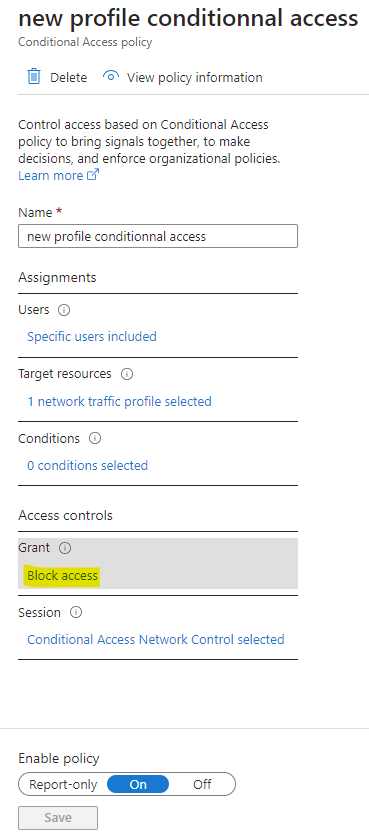The height and width of the screenshot is (833, 369).
Task: Click the View policy information label
Action: pyautogui.click(x=194, y=78)
